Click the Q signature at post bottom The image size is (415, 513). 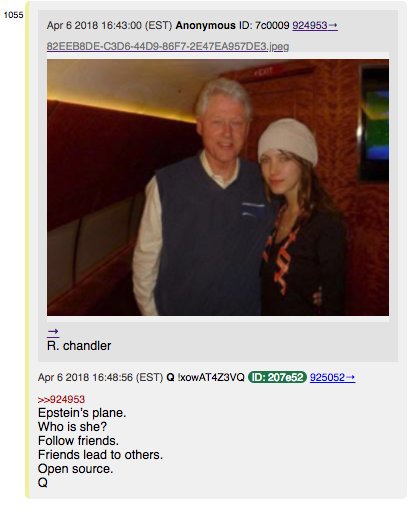tap(43, 483)
